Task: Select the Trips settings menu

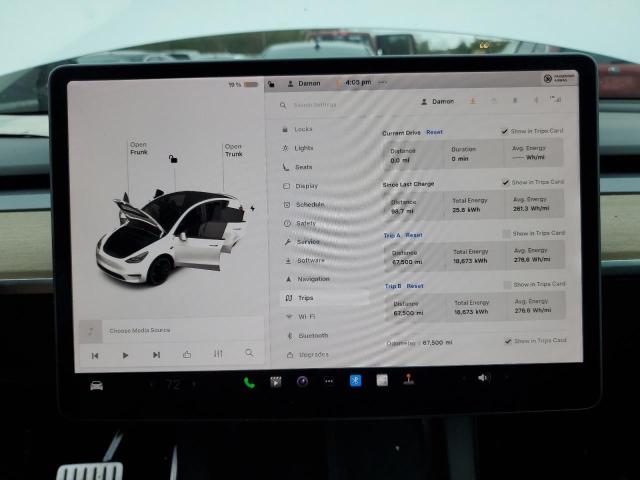Action: [325, 298]
